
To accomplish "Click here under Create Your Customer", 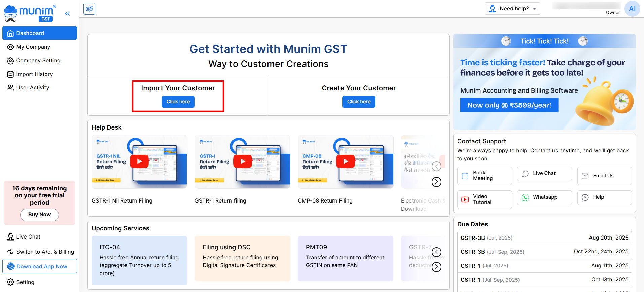I will pos(359,102).
